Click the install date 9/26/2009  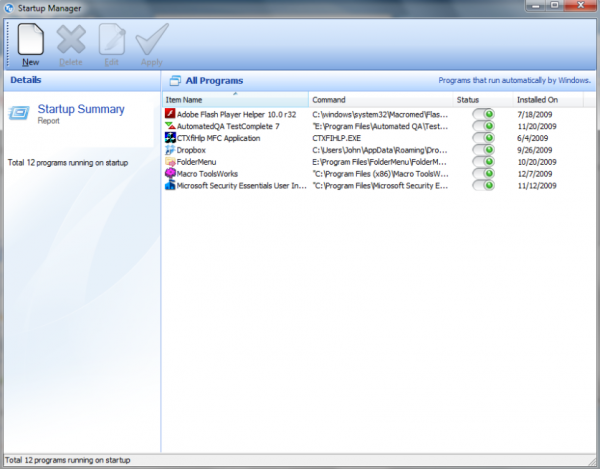point(534,150)
